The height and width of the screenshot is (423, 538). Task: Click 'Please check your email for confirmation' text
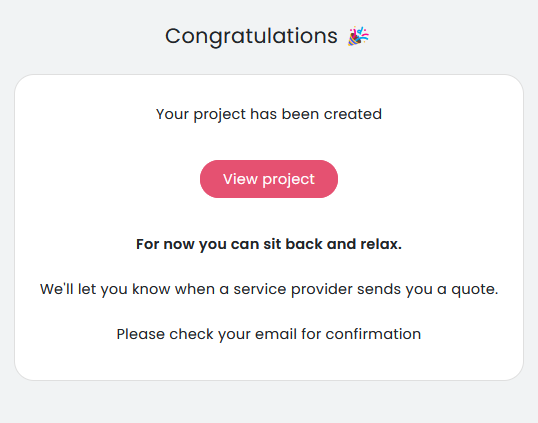(x=269, y=334)
